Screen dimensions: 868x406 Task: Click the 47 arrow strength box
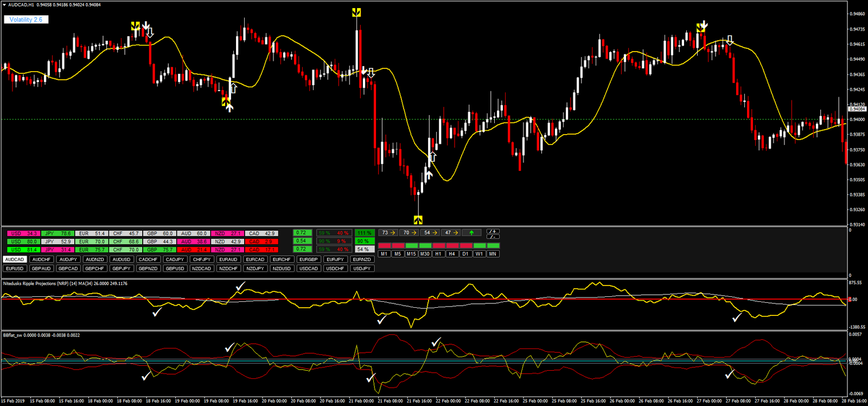[x=451, y=233]
